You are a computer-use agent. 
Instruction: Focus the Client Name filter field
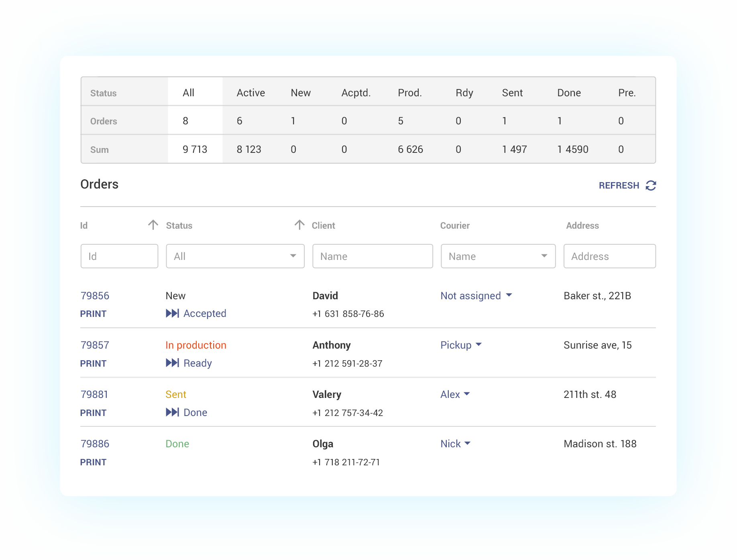point(373,256)
